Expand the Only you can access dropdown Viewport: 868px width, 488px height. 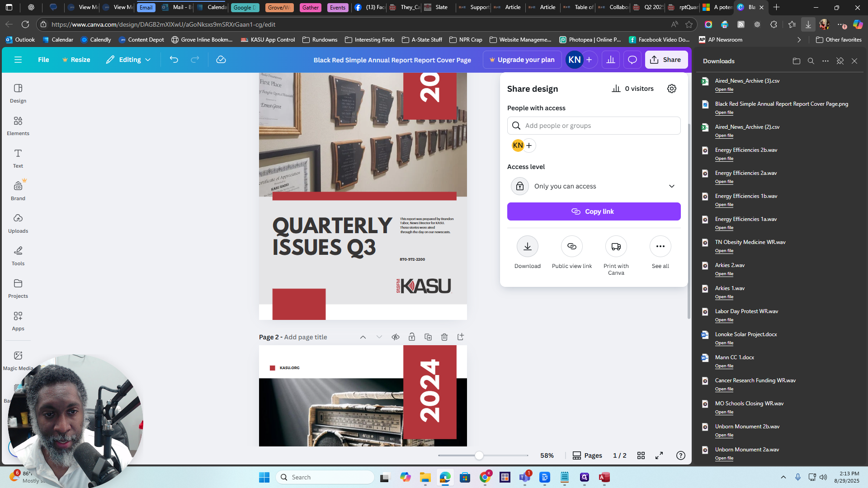[x=594, y=186]
